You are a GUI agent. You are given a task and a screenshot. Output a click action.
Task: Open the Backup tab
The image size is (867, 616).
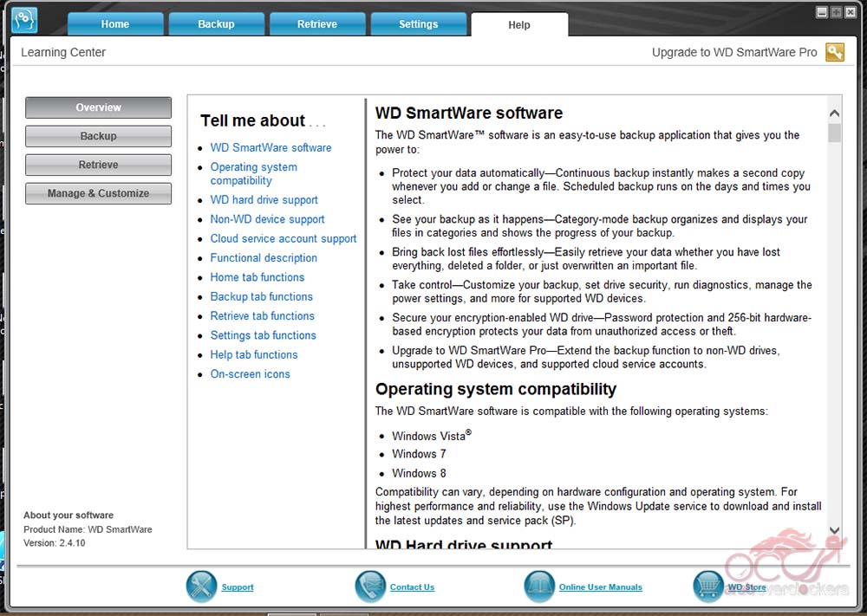click(216, 24)
